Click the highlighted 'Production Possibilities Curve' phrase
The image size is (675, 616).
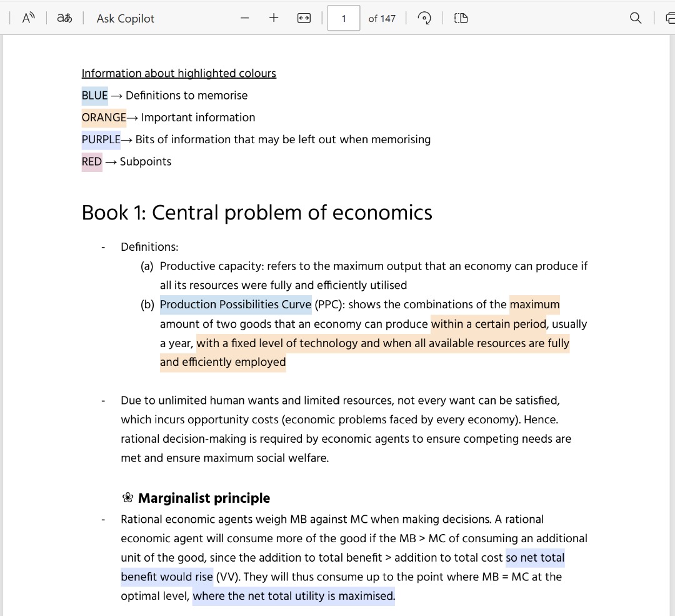point(236,305)
